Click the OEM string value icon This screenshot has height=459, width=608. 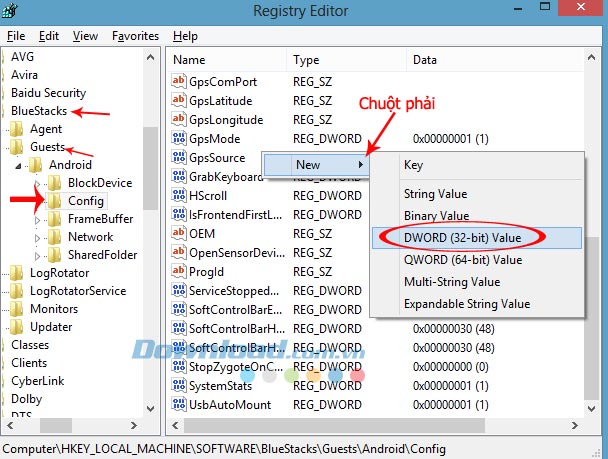point(178,233)
